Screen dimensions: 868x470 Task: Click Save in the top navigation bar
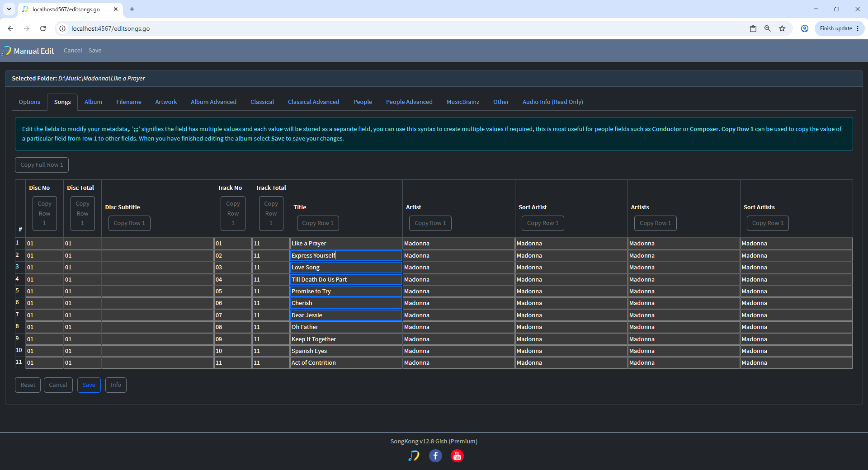[x=95, y=51]
